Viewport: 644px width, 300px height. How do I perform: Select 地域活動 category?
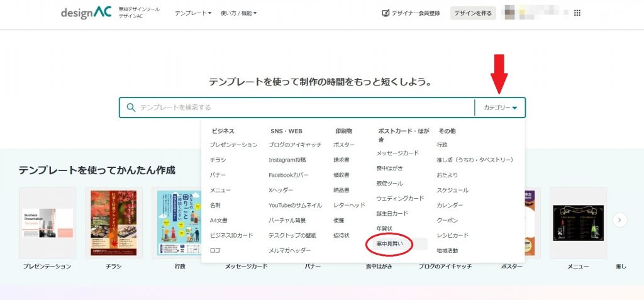coord(447,250)
